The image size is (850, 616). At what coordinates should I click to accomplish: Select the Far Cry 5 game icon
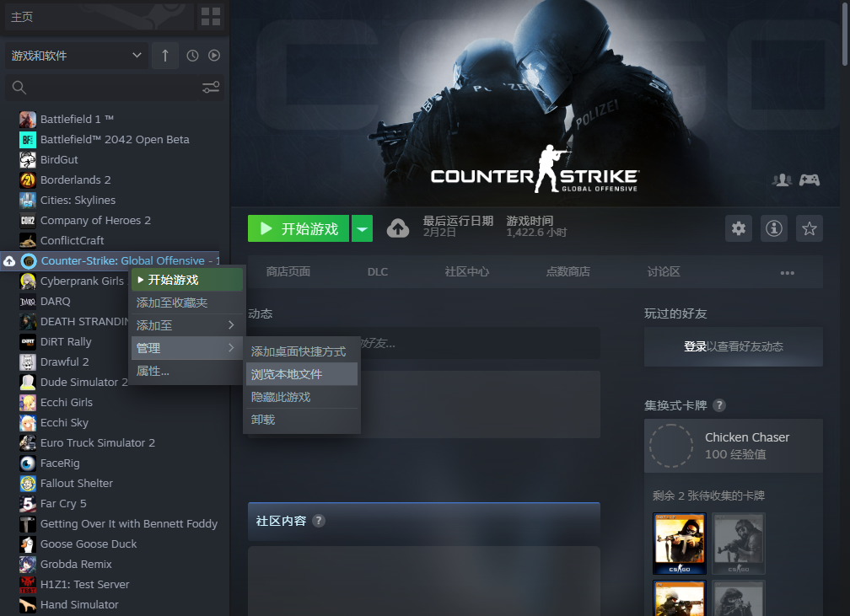tap(28, 503)
